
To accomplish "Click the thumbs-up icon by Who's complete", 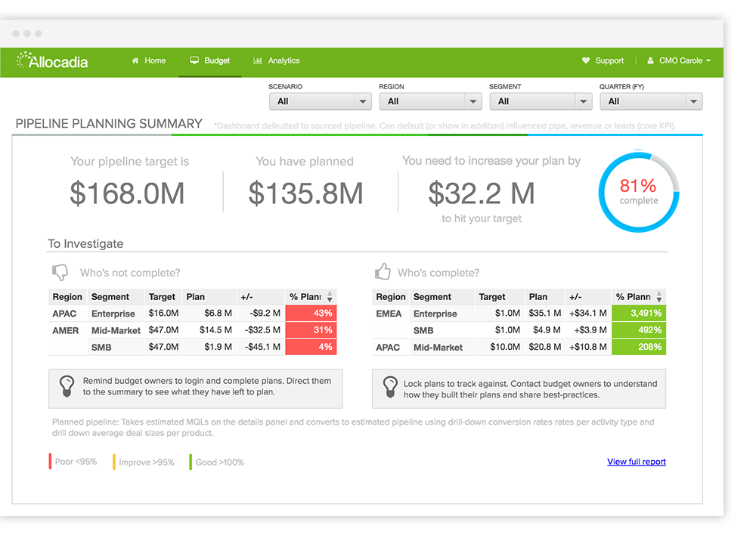I will (x=383, y=271).
